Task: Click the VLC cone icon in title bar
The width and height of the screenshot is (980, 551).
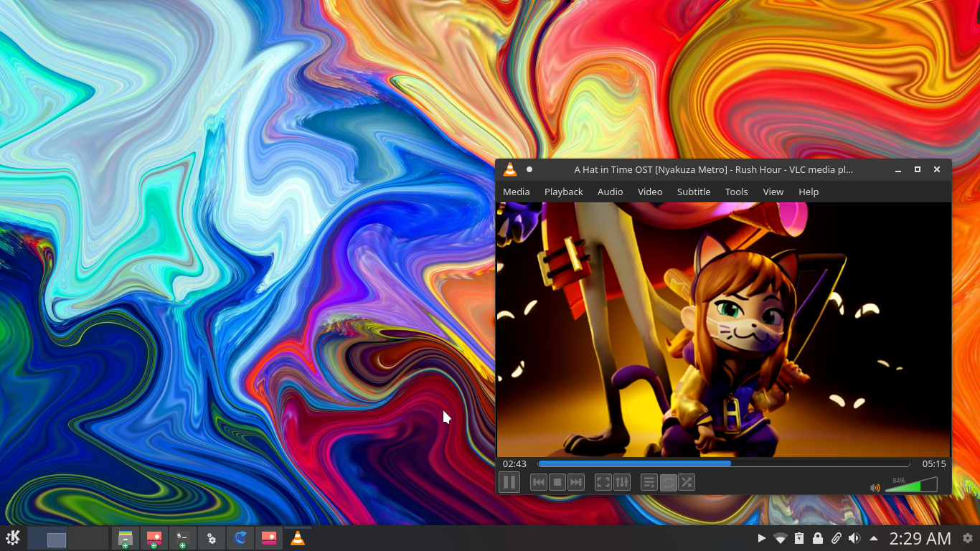Action: coord(510,169)
